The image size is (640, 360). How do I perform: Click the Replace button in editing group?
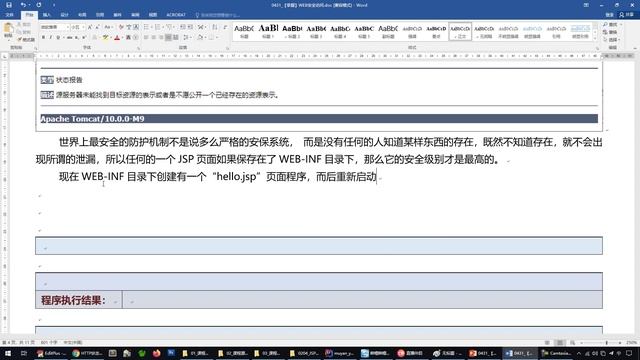pyautogui.click(x=611, y=32)
